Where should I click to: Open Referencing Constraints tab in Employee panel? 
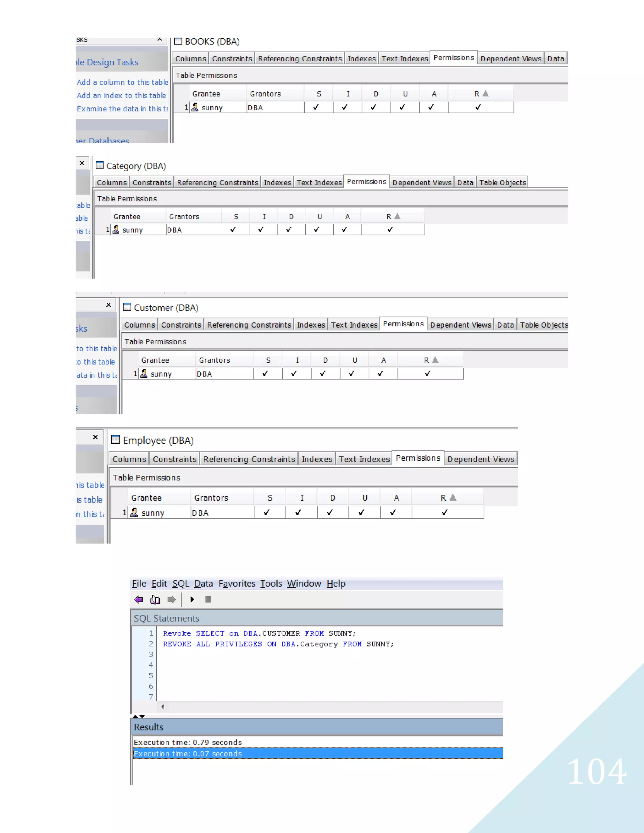click(x=249, y=459)
